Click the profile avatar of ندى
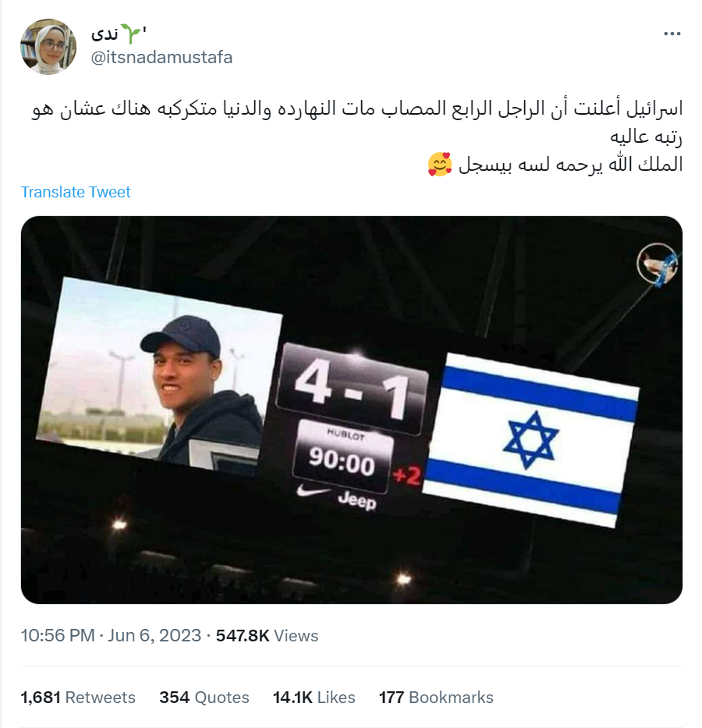This screenshot has height=728, width=702. click(x=48, y=47)
